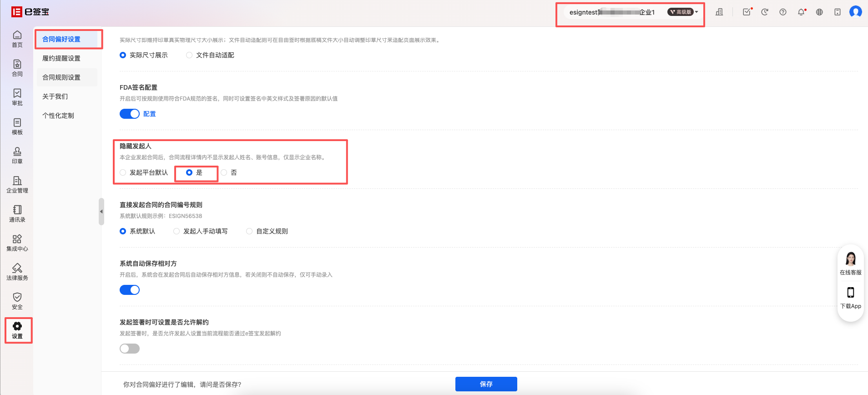Image resolution: width=868 pixels, height=395 pixels.
Task: Open the 审批 approval section
Action: 17,97
